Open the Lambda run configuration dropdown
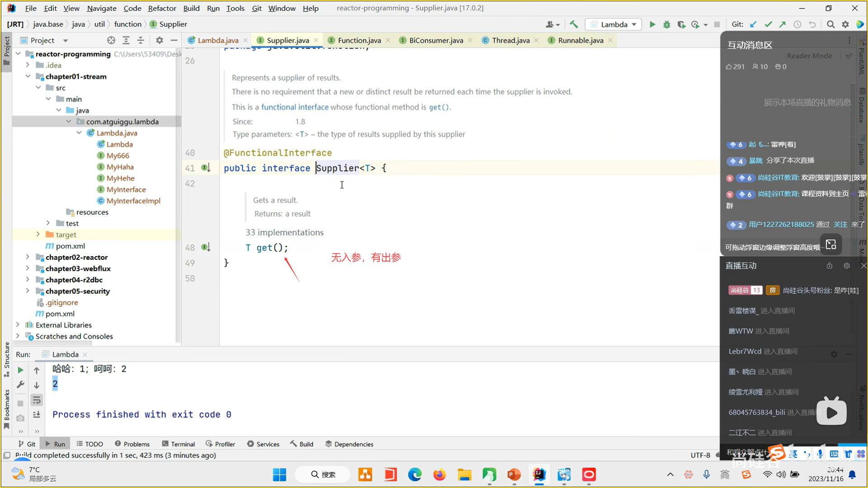This screenshot has width=868, height=488. click(x=614, y=24)
